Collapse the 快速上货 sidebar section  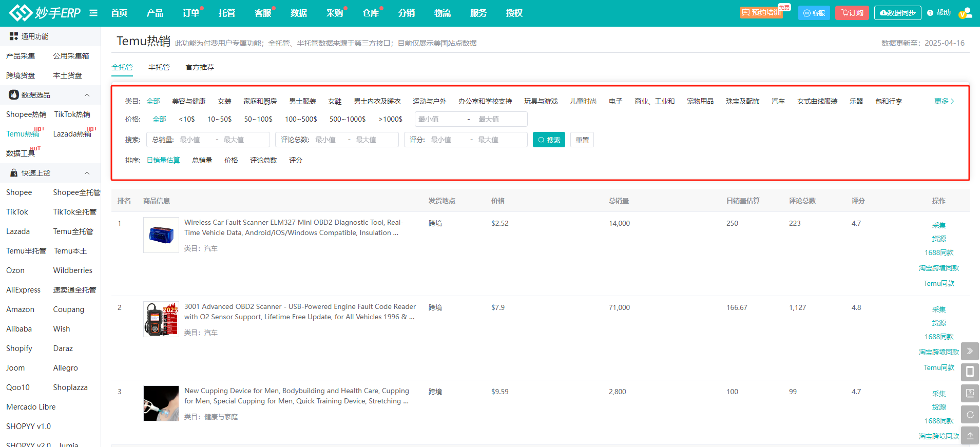point(87,173)
